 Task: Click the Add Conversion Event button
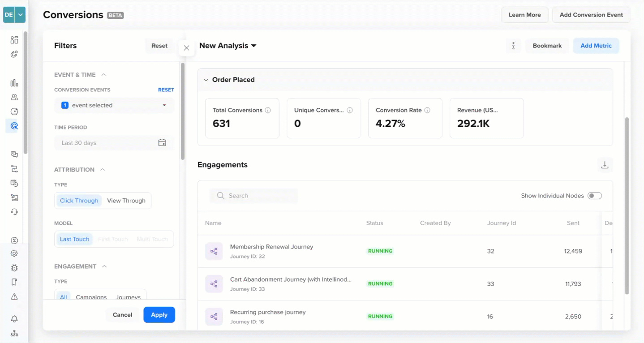click(591, 15)
